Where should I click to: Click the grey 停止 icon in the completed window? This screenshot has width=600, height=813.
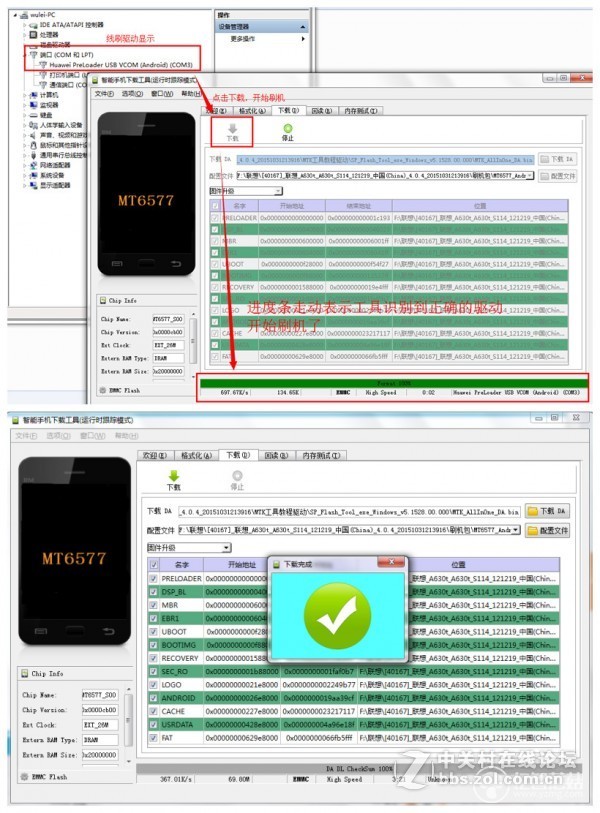(x=237, y=475)
